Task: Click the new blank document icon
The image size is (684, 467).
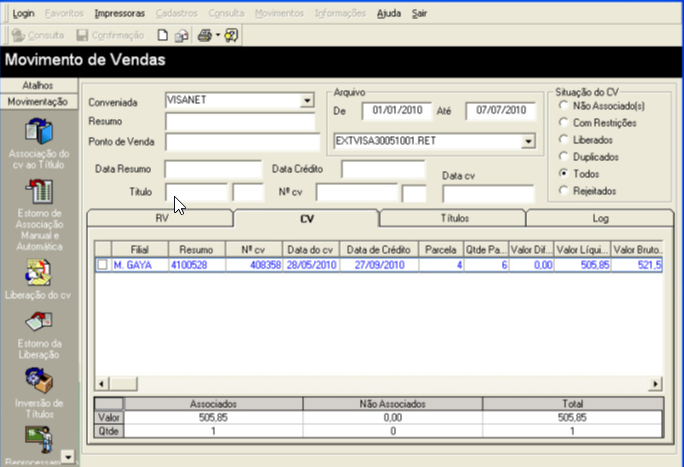Action: pyautogui.click(x=162, y=35)
